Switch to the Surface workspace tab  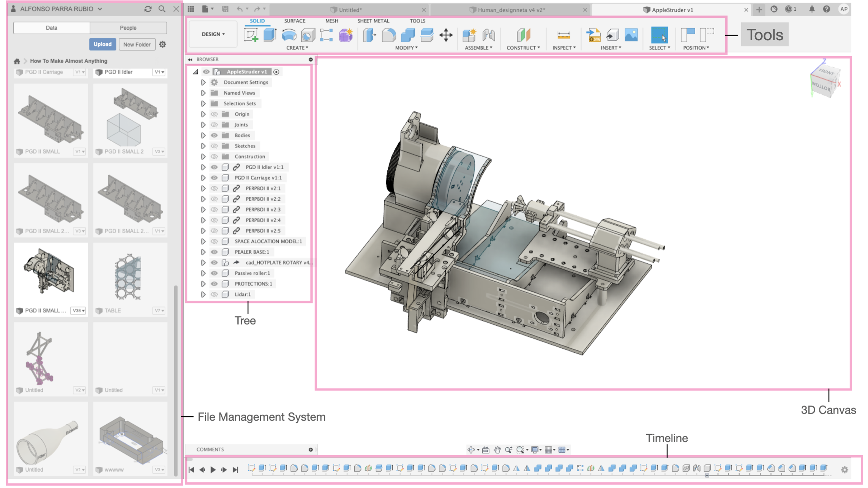(295, 20)
